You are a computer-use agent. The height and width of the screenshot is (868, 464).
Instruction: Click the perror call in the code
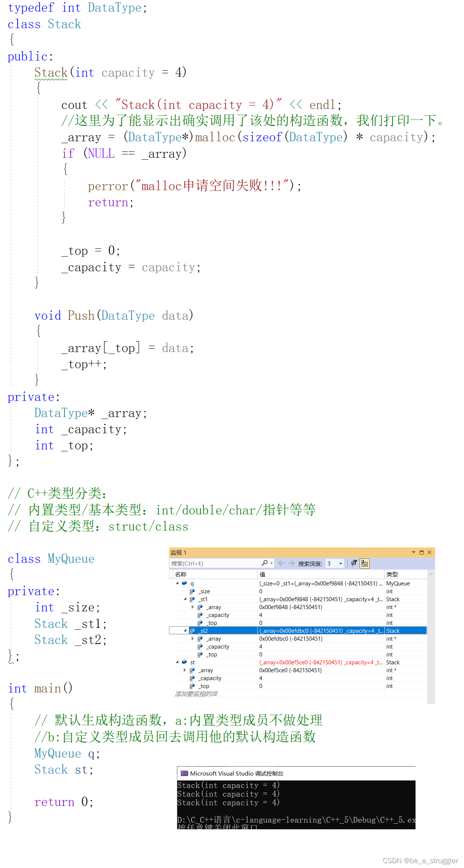coord(108,186)
